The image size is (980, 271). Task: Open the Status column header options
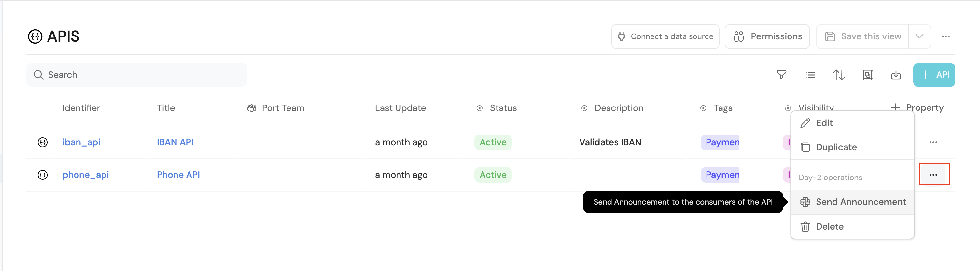point(503,108)
